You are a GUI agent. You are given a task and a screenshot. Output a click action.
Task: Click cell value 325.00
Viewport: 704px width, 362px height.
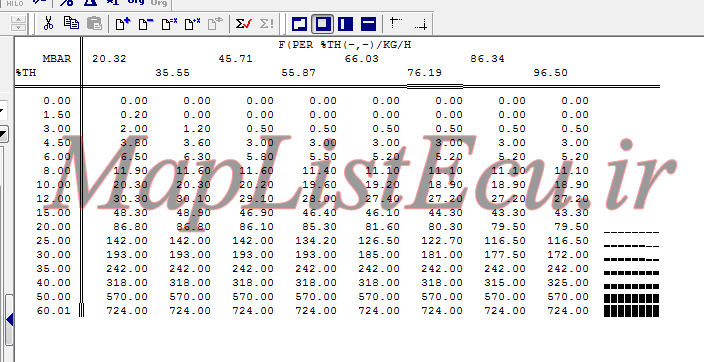click(568, 283)
